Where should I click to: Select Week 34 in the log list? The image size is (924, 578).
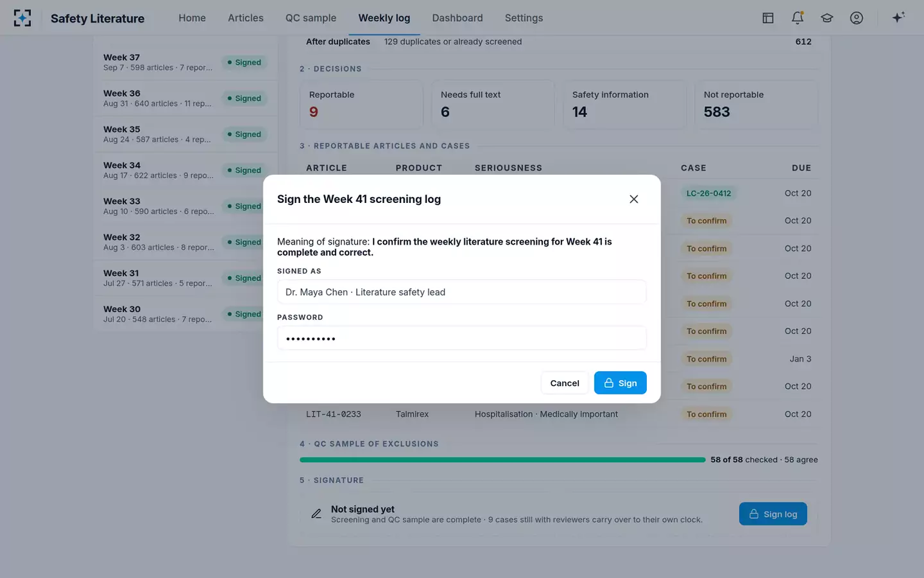tap(185, 170)
